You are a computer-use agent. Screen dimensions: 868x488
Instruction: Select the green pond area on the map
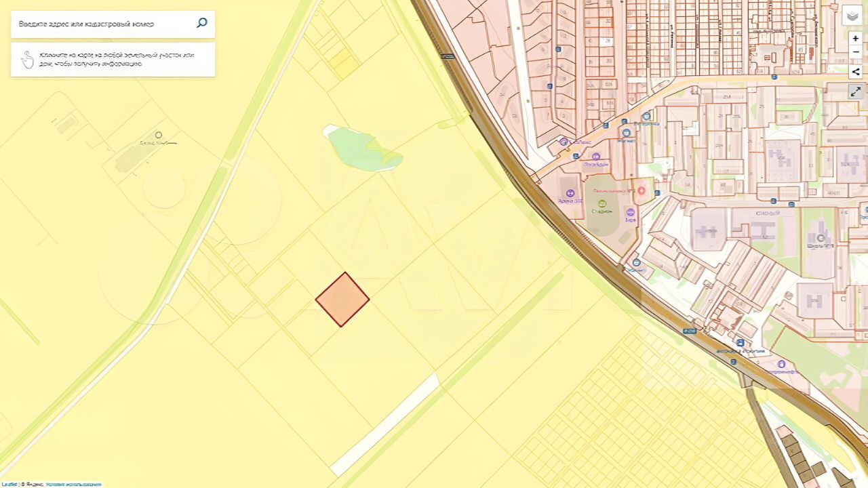click(x=363, y=149)
